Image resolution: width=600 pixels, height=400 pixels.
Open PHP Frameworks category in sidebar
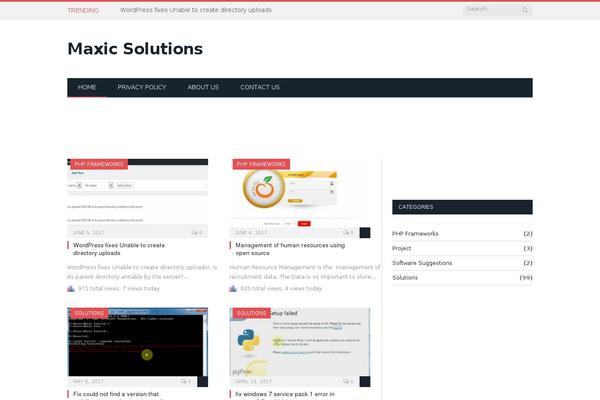[415, 233]
